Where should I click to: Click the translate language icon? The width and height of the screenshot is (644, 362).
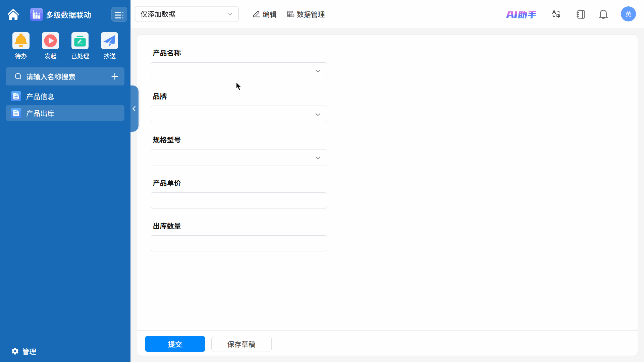click(x=556, y=14)
